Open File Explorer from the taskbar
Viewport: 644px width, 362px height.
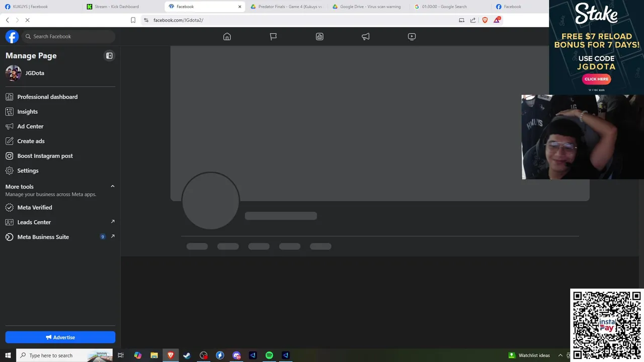pyautogui.click(x=154, y=355)
